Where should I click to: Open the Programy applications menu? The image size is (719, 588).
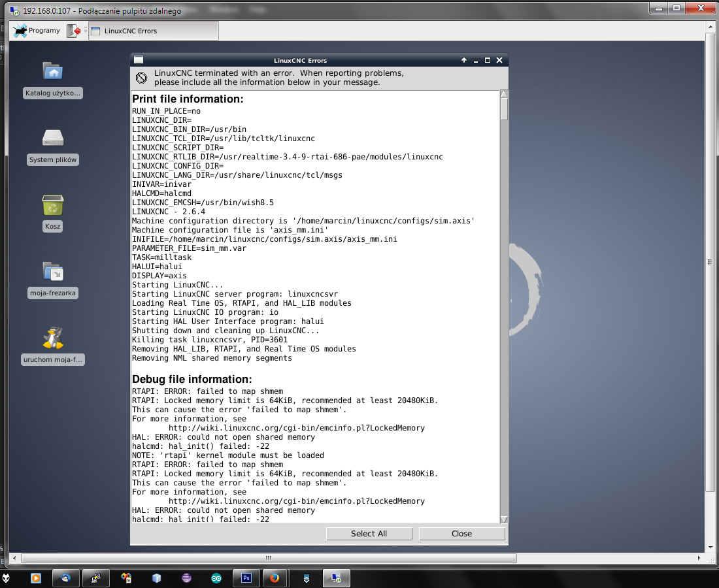(x=37, y=31)
